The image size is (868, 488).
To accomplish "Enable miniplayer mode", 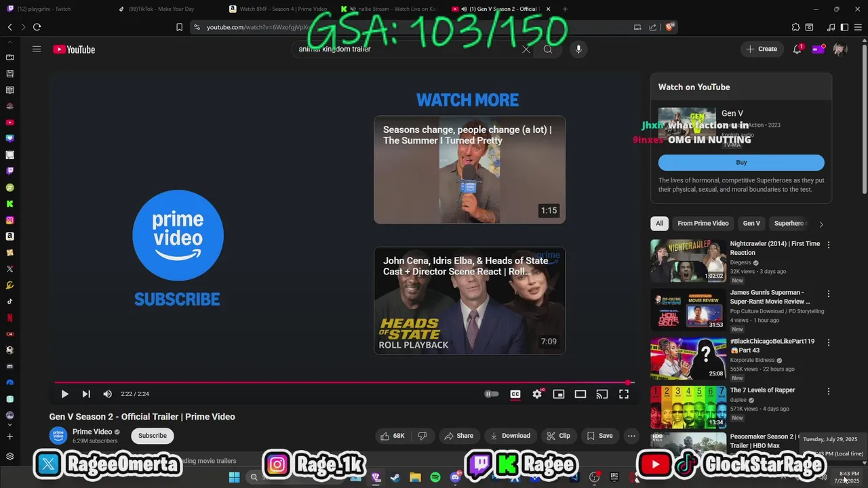I will pos(559,394).
